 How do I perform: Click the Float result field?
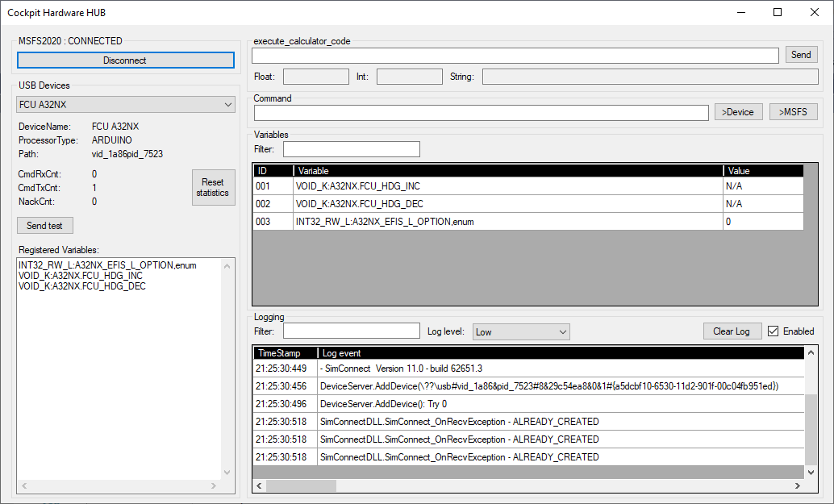pos(316,77)
